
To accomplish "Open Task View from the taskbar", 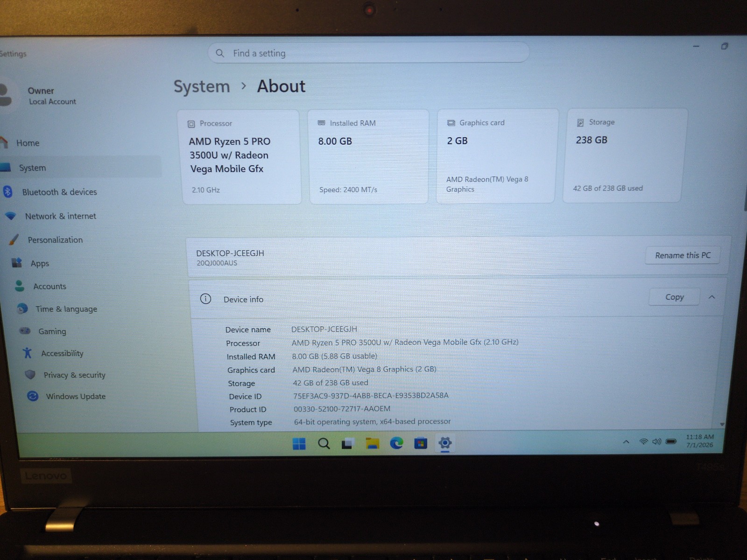I will pyautogui.click(x=348, y=443).
